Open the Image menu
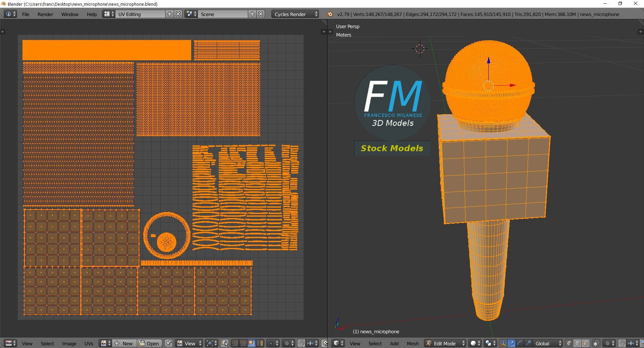This screenshot has height=348, width=644. click(69, 344)
